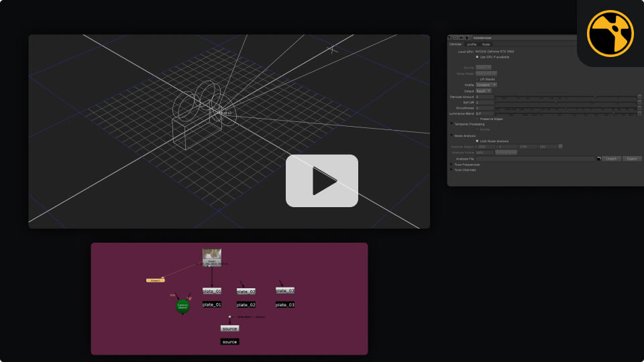The height and width of the screenshot is (362, 644).
Task: Select the small orange node
Action: click(155, 280)
